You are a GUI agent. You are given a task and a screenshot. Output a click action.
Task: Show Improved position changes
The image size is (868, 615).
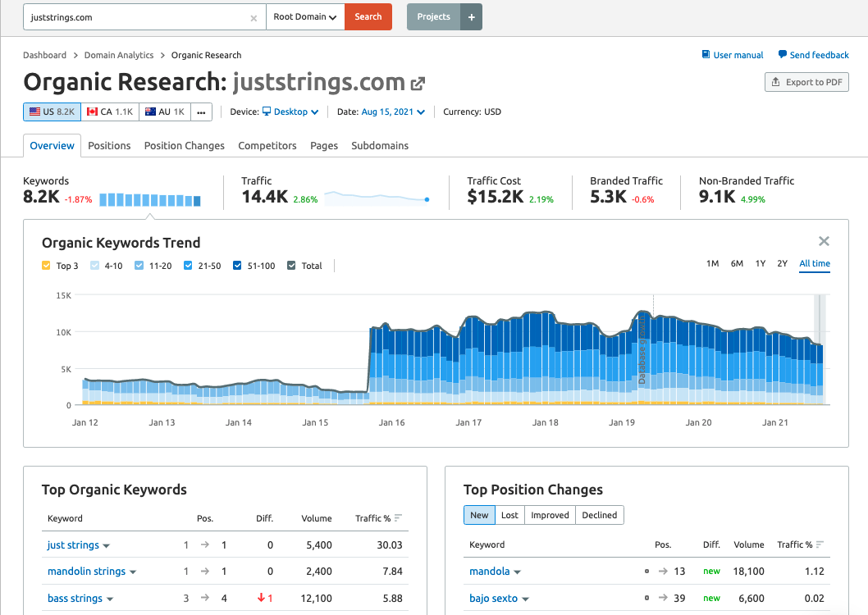click(550, 515)
